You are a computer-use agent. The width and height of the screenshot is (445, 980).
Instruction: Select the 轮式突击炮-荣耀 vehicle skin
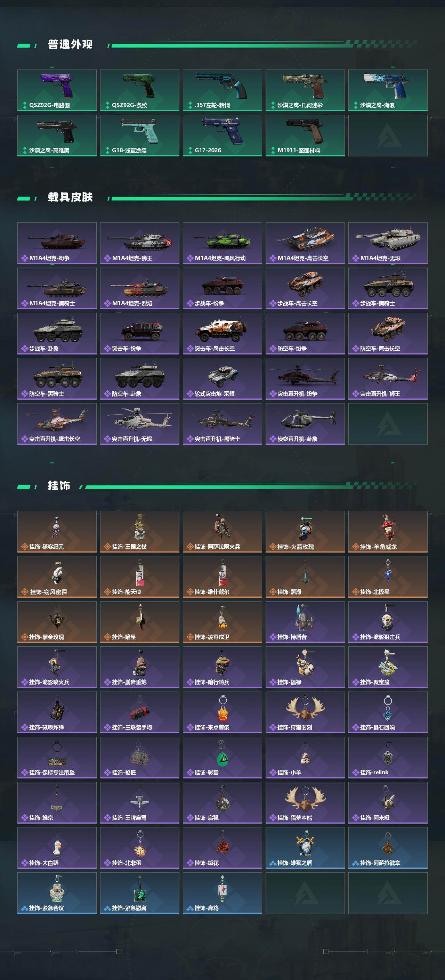point(222,379)
